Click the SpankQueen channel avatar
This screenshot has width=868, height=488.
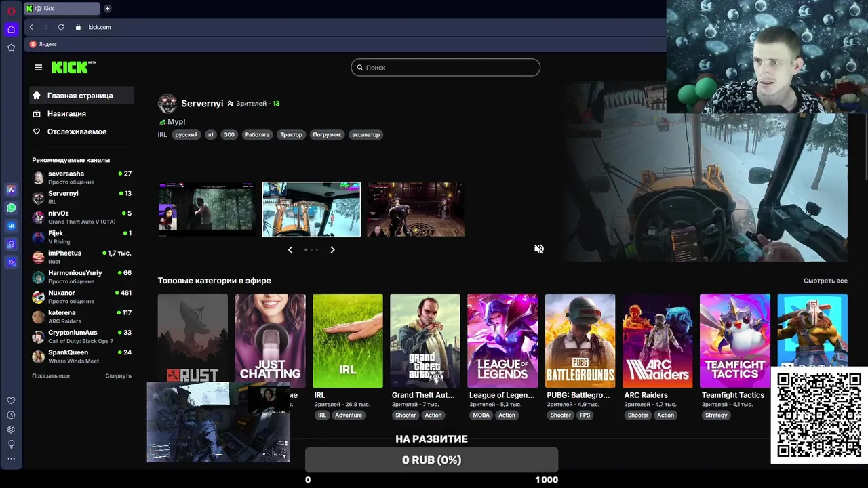(38, 357)
